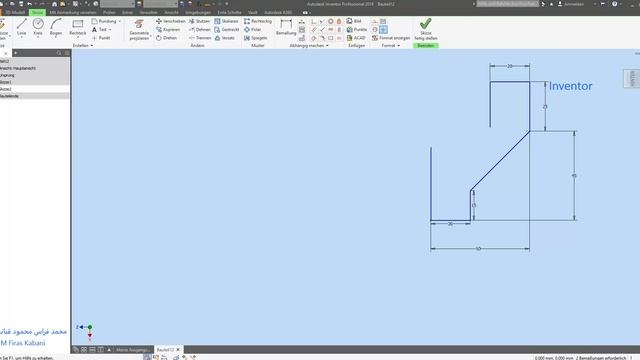Screen dimensions: 640x360
Task: Switch to Meine Ausgangs... document tab
Action: pos(133,350)
